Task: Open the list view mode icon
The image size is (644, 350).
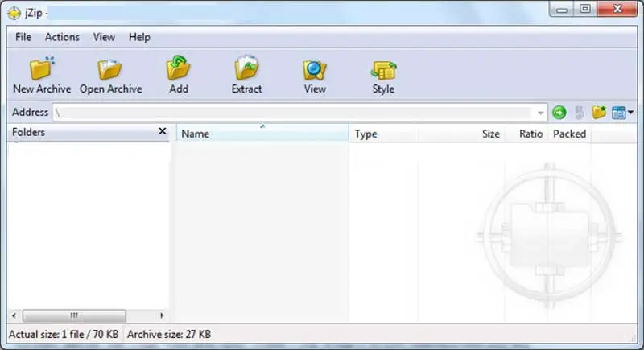Action: tap(618, 113)
